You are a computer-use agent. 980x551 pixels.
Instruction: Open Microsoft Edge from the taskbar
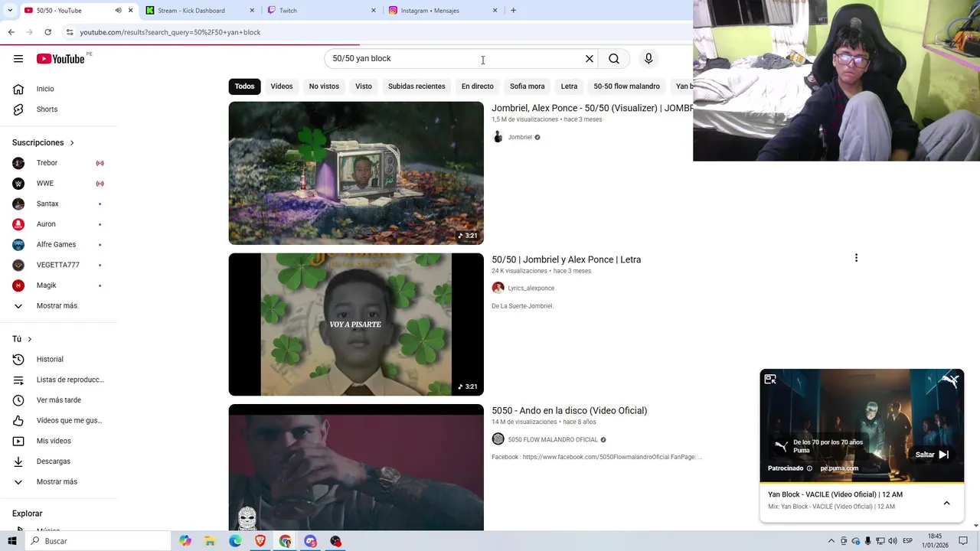[x=235, y=541]
